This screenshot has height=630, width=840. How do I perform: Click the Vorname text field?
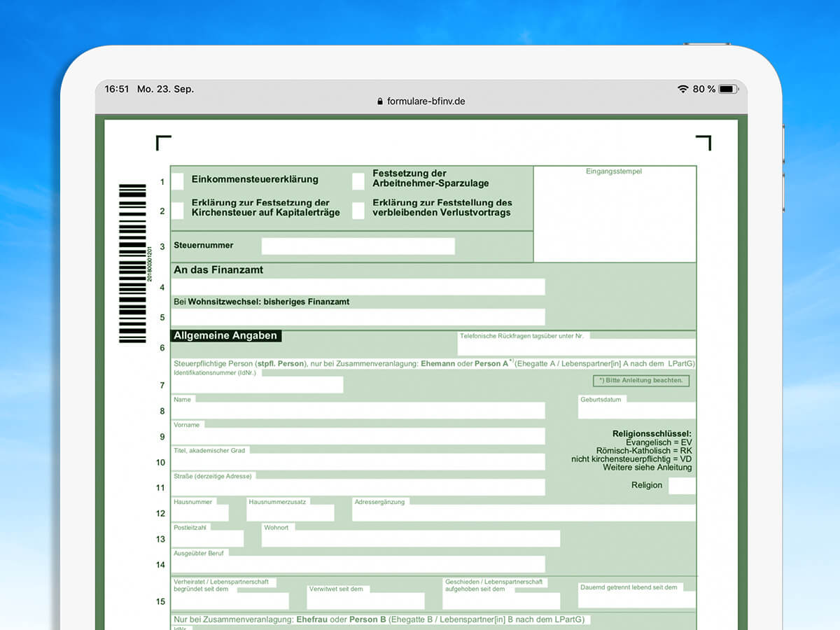(x=358, y=437)
